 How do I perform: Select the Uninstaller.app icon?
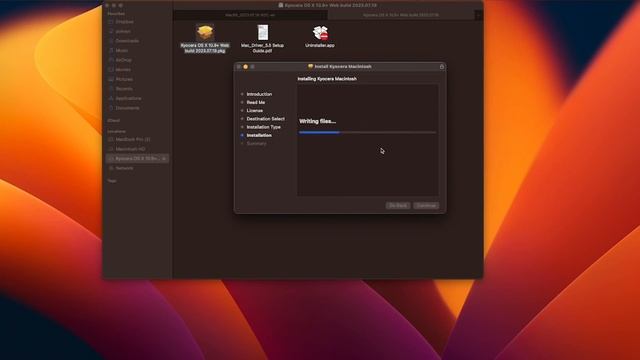click(x=320, y=37)
